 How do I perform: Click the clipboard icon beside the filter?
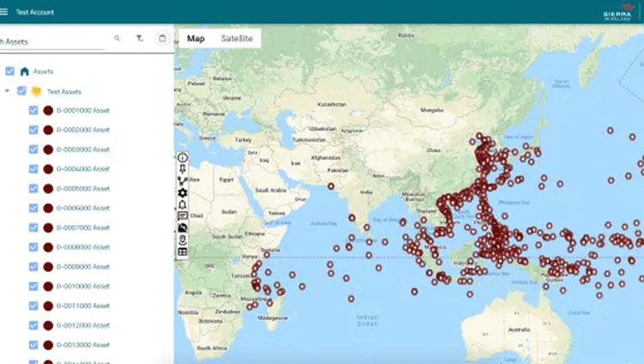tap(162, 39)
